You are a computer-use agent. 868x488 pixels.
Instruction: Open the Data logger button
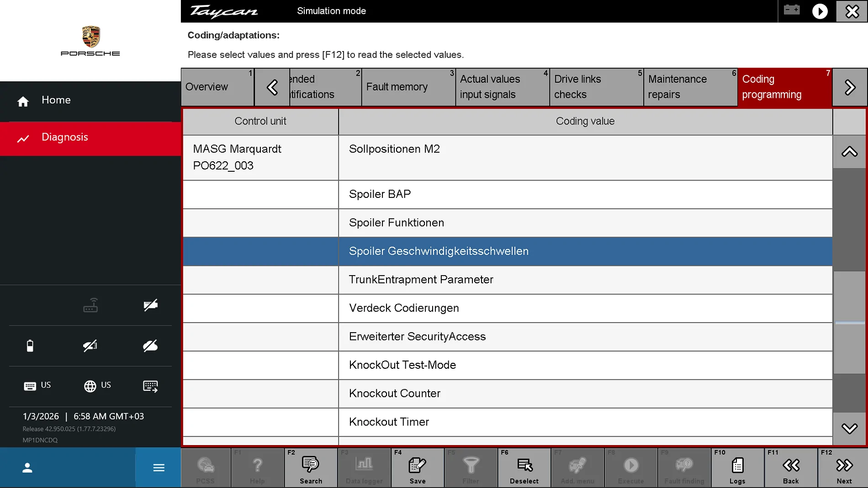click(364, 468)
